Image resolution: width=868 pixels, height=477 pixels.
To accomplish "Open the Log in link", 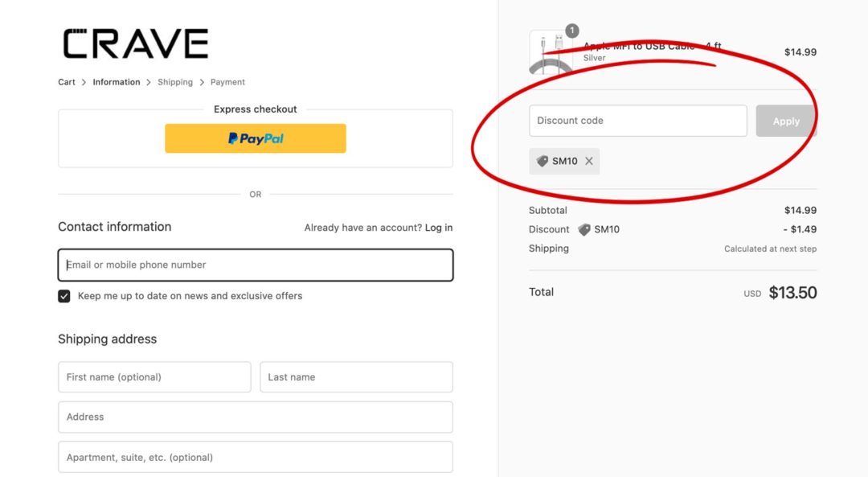I will tap(439, 227).
